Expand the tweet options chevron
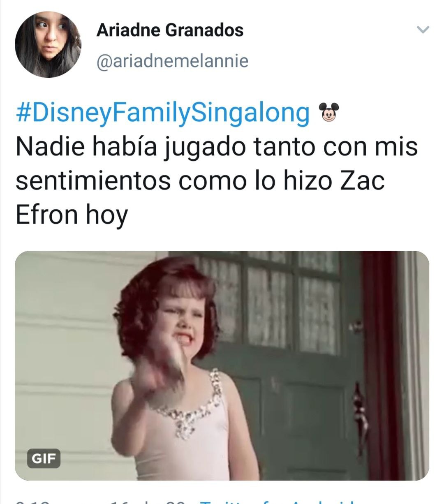This screenshot has height=504, width=444. coord(423,30)
